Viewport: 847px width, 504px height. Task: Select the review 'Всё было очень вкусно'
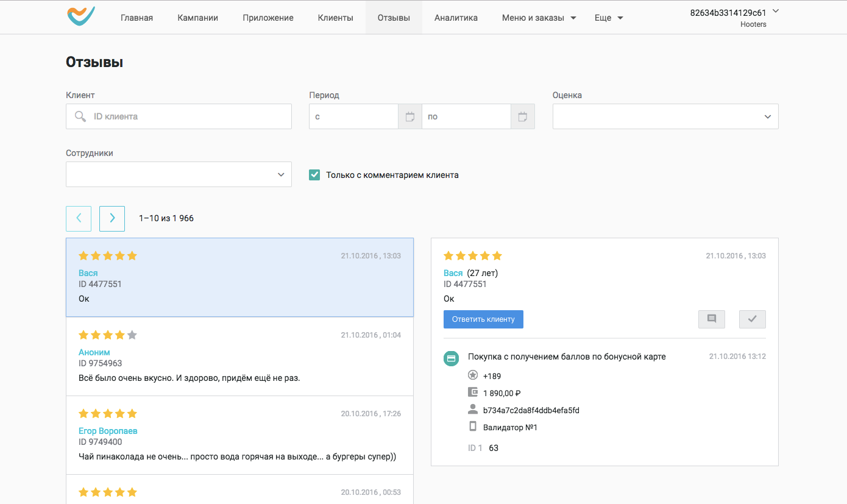pos(239,357)
